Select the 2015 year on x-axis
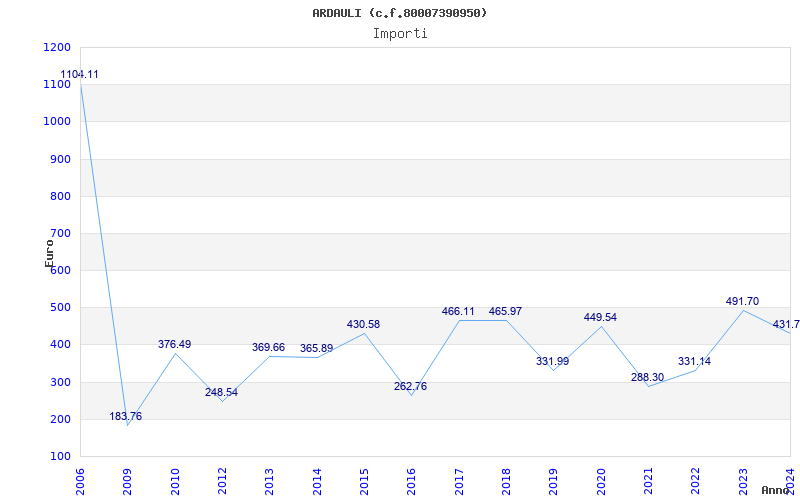The image size is (800, 500). pyautogui.click(x=365, y=480)
